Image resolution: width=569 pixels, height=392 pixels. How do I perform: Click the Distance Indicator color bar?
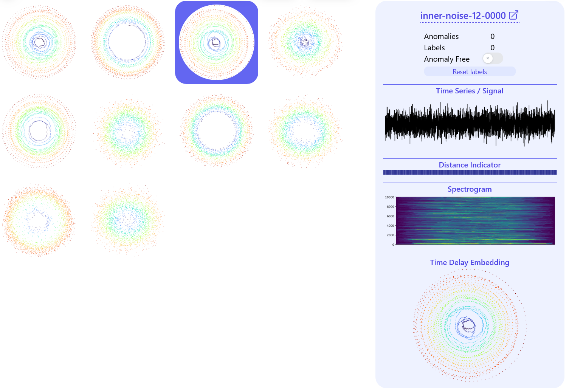pyautogui.click(x=470, y=172)
